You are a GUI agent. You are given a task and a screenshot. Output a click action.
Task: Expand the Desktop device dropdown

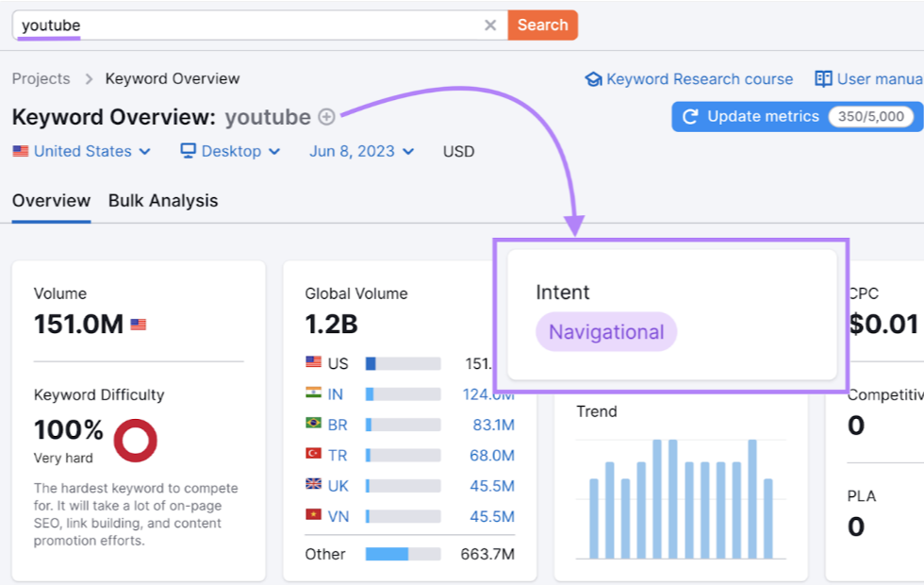point(230,151)
